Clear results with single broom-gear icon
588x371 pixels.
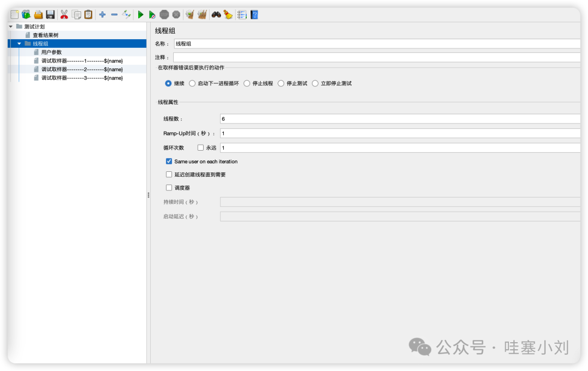click(190, 15)
